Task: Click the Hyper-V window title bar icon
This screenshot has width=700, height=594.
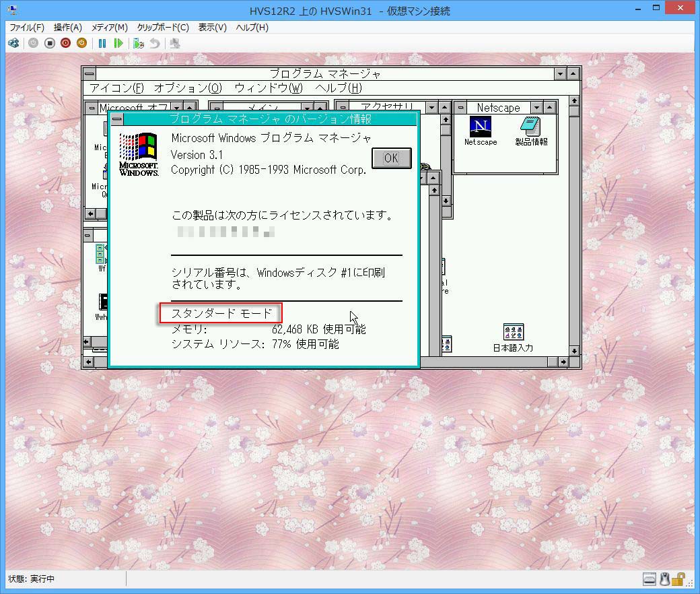Action: pyautogui.click(x=13, y=10)
